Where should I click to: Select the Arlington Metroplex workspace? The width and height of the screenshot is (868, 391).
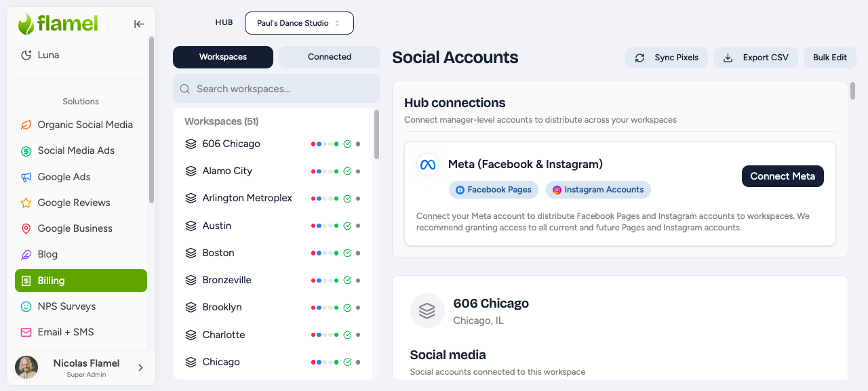coord(273,198)
